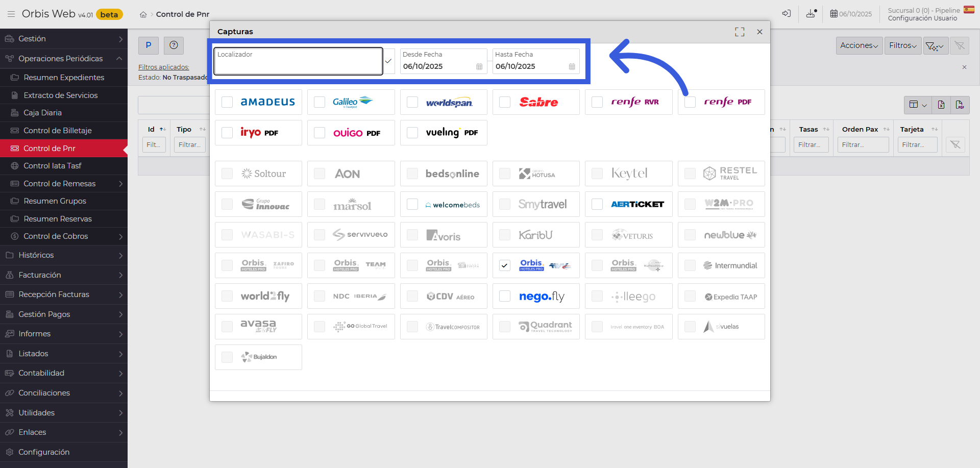The width and height of the screenshot is (980, 468).
Task: Maximize the Capturas dialog to fullscreen
Action: 740,32
